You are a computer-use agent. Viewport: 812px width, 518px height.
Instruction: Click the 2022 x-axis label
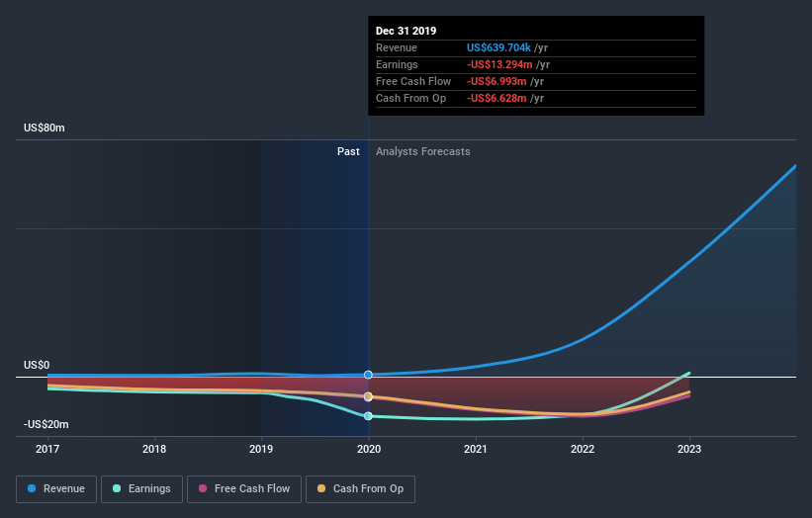click(583, 449)
